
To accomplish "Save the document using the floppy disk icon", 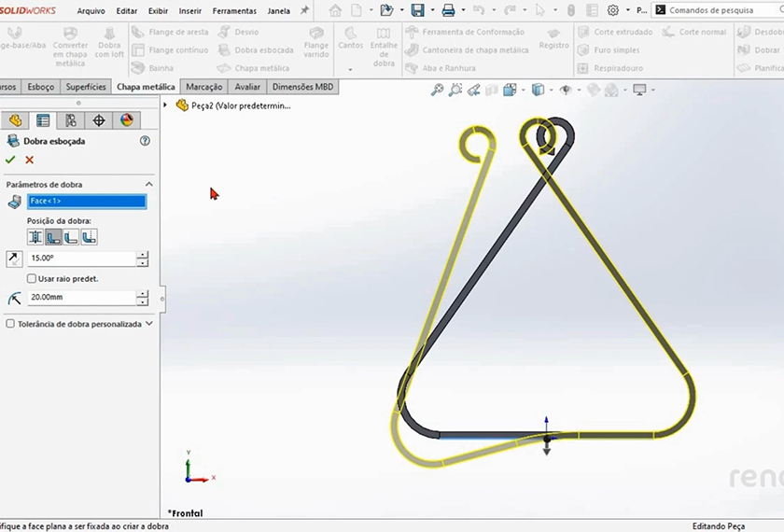I will (x=417, y=10).
